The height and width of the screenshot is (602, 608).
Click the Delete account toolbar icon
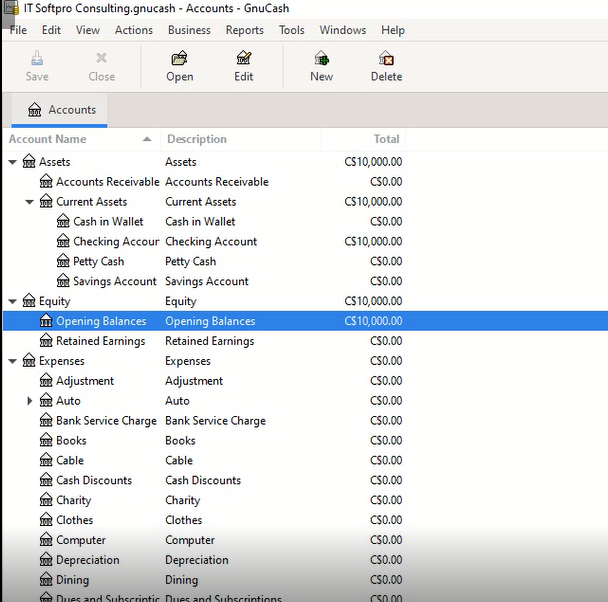386,66
